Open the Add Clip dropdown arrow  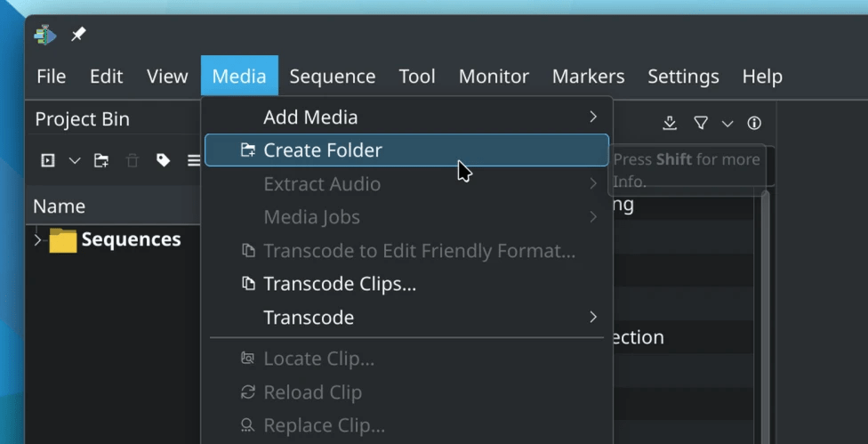tap(75, 161)
